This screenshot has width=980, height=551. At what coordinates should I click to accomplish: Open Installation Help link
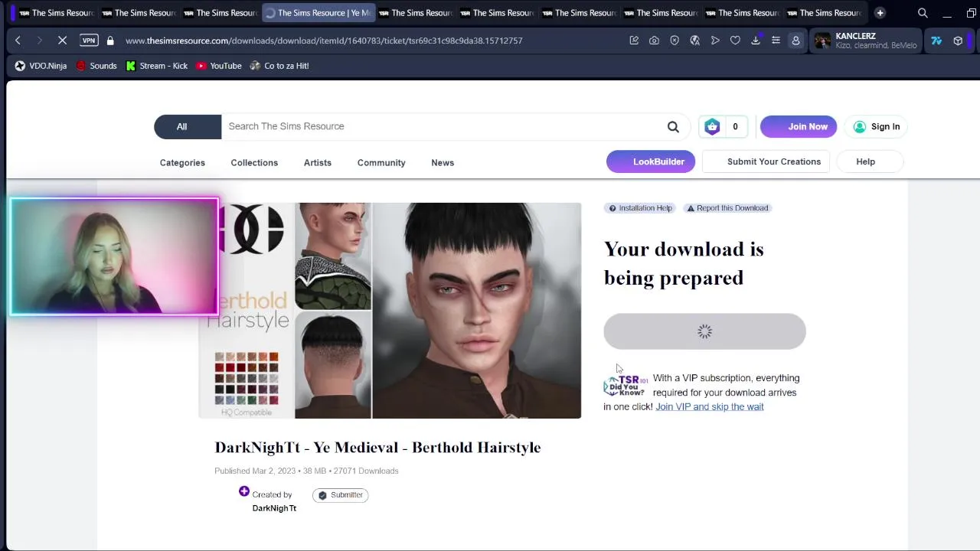[639, 208]
